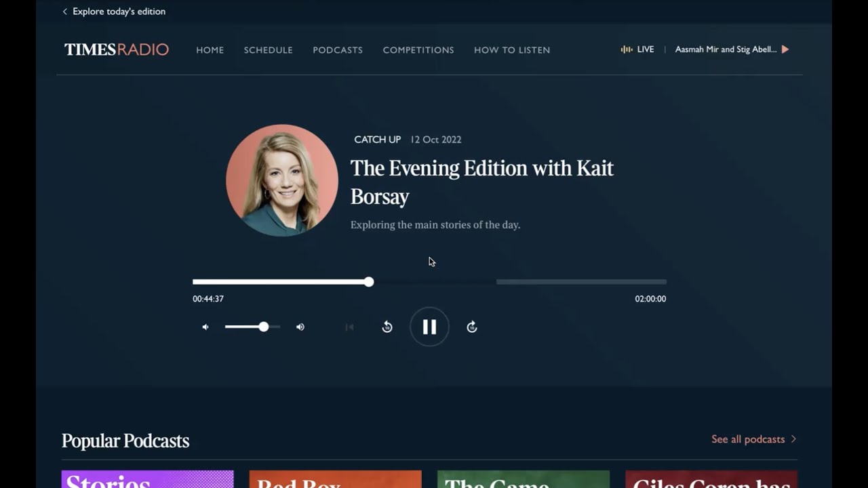This screenshot has height=488, width=868.
Task: Open the green The Game podcast card
Action: pos(524,479)
